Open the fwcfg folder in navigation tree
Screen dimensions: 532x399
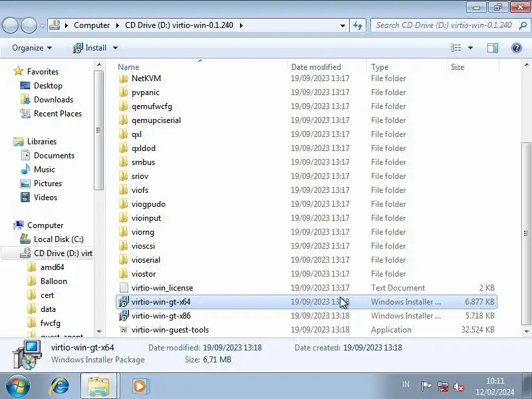(51, 323)
